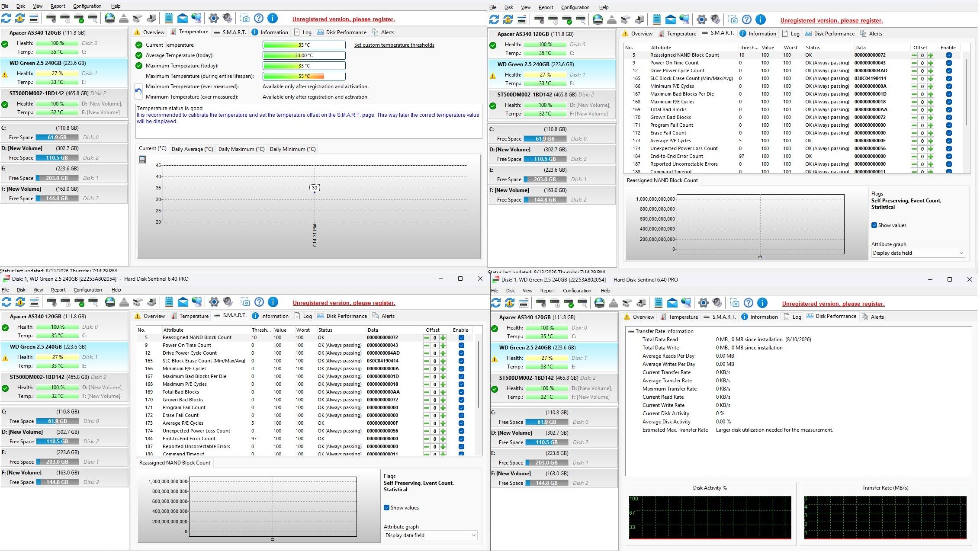Decrease offset for Minimum P/E Cycles, top-right window
The height and width of the screenshot is (551, 980).
(914, 86)
